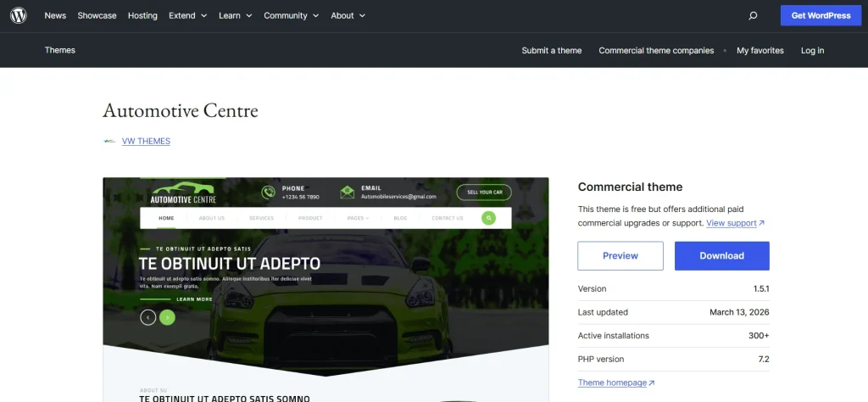Expand the About menu

pos(348,15)
